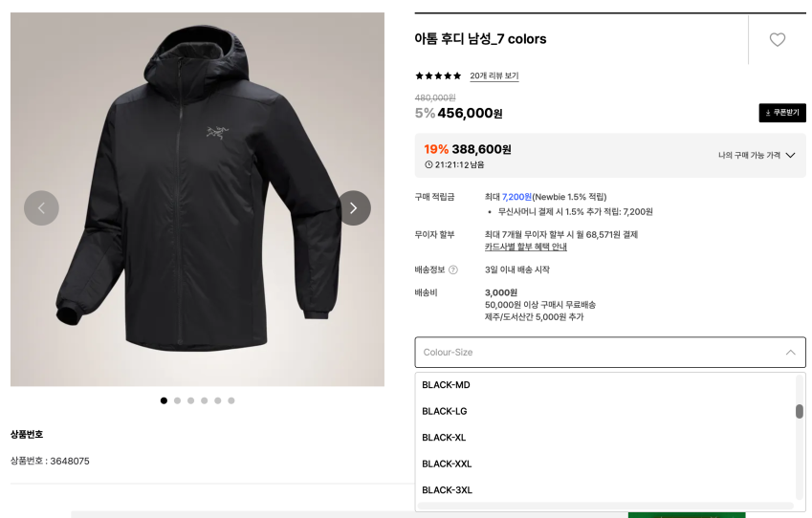This screenshot has width=812, height=518.
Task: Choose BLACK-XL from the list
Action: 444,438
